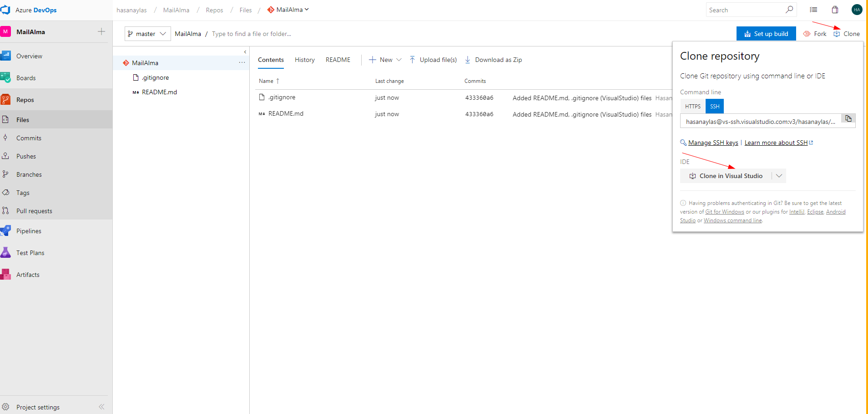Viewport: 868px width, 414px height.
Task: Click the file path finder field
Action: click(x=252, y=34)
